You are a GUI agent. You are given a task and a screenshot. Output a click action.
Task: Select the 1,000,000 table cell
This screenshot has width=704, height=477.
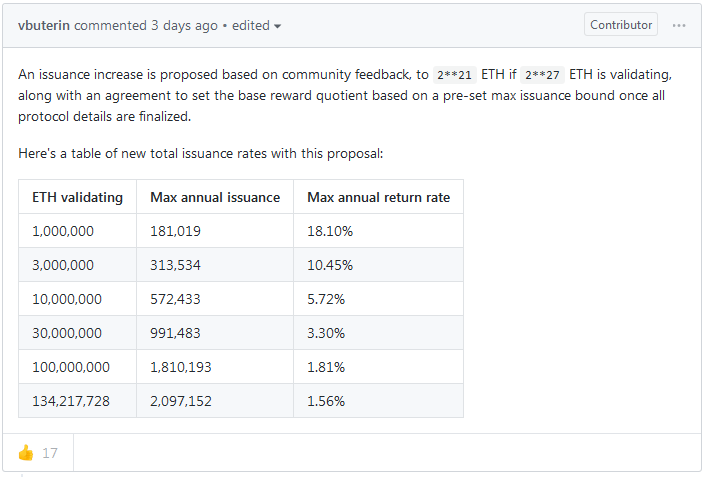pyautogui.click(x=63, y=231)
